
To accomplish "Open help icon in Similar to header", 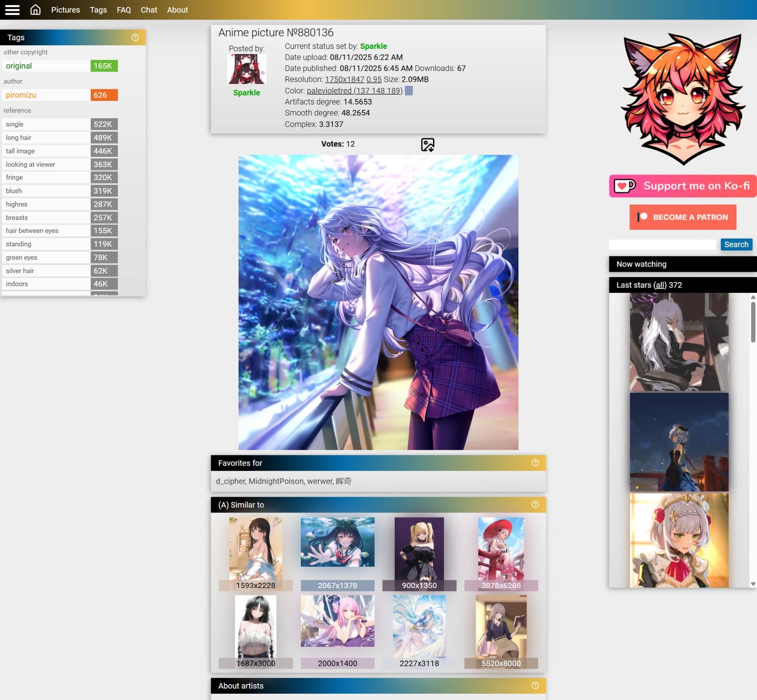I will [x=535, y=505].
